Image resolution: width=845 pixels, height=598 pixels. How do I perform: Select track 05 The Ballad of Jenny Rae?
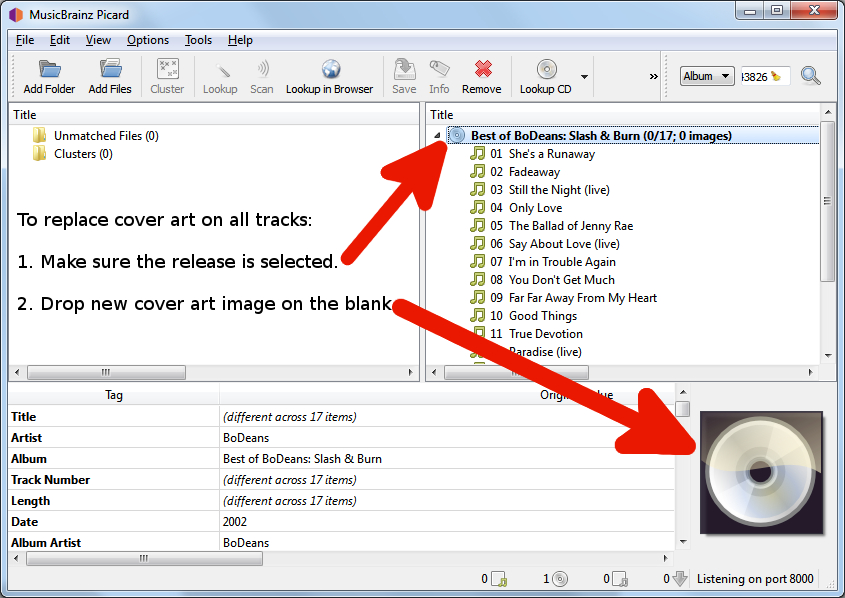click(570, 226)
